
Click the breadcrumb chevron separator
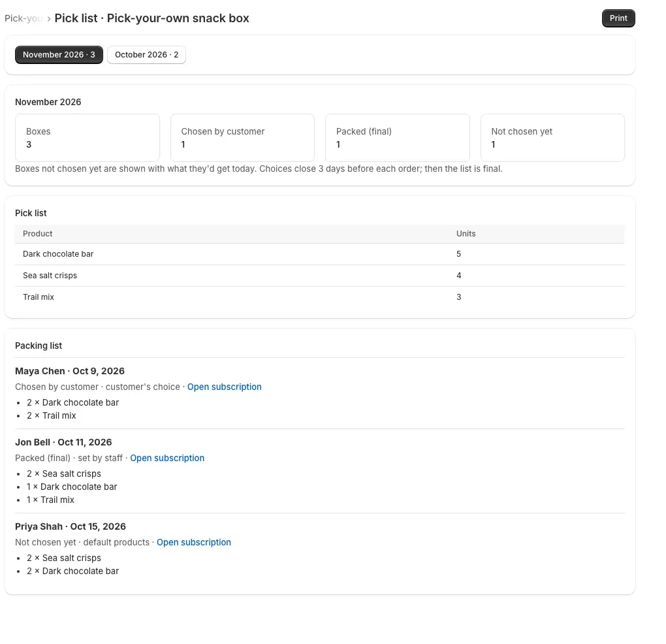tap(49, 19)
